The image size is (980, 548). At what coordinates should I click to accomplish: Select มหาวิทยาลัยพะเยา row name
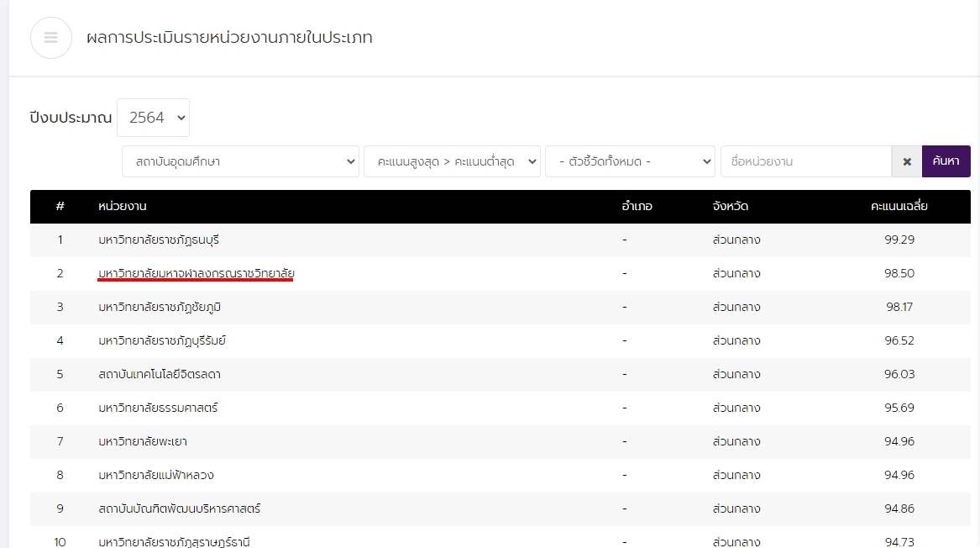point(143,441)
